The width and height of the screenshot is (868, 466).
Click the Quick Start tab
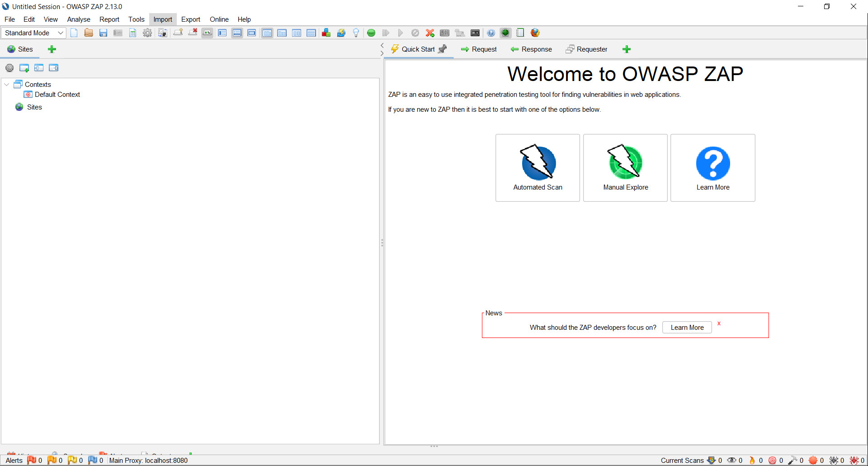click(x=419, y=49)
